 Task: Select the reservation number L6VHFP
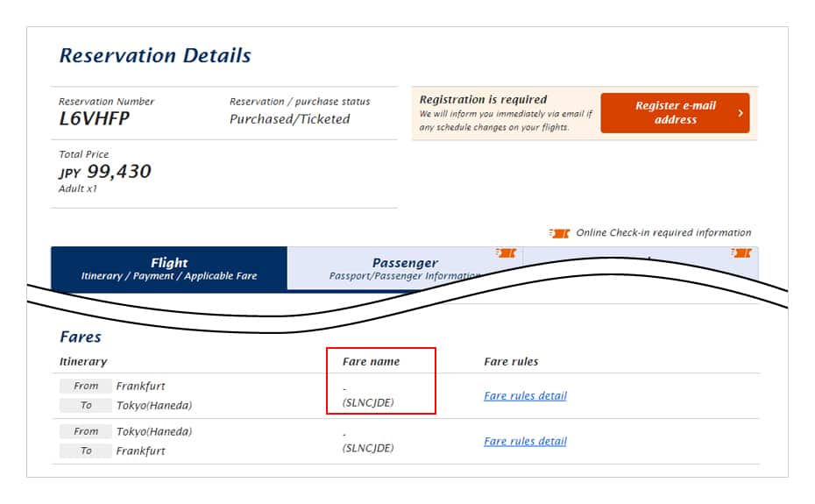point(95,119)
